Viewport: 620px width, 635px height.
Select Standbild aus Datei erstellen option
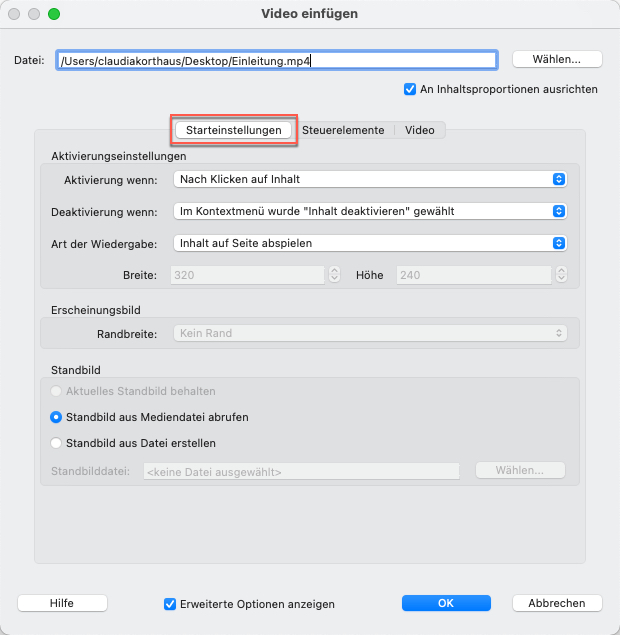[x=57, y=443]
